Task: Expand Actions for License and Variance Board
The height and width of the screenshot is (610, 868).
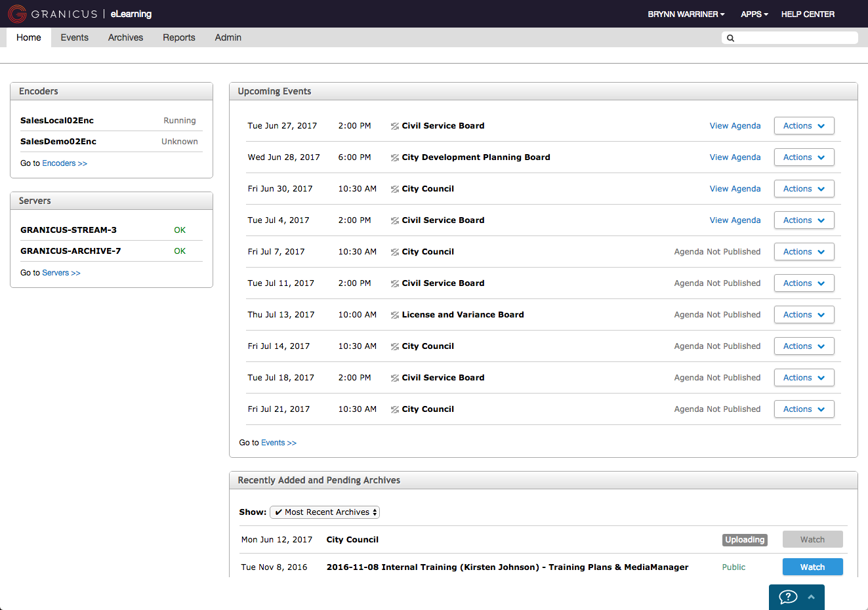Action: tap(804, 315)
